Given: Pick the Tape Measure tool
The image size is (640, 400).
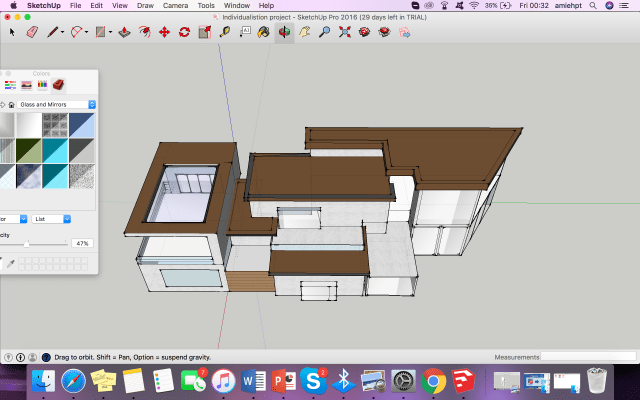Looking at the screenshot, I should click(x=224, y=32).
